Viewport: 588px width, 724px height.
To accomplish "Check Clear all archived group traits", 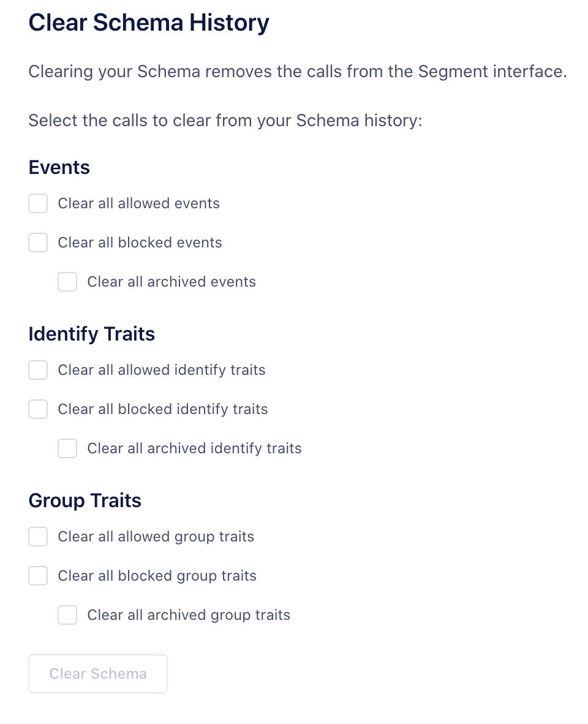I will click(67, 615).
